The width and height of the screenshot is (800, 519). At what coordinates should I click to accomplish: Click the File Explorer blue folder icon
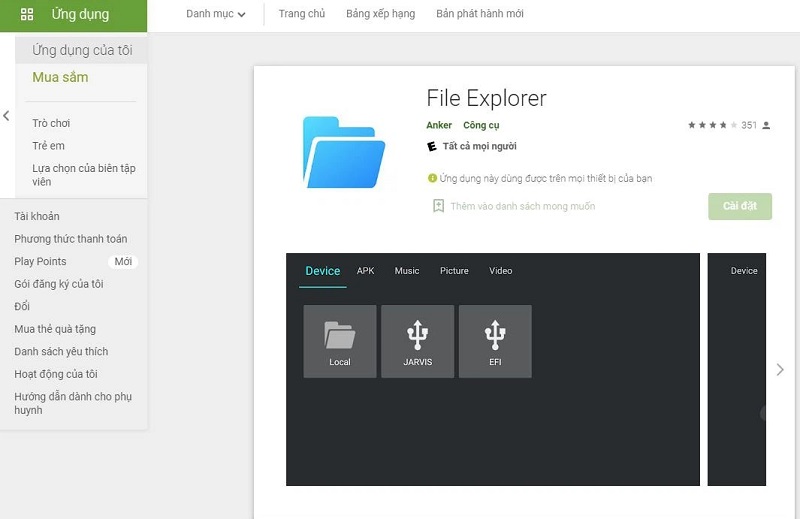point(344,152)
